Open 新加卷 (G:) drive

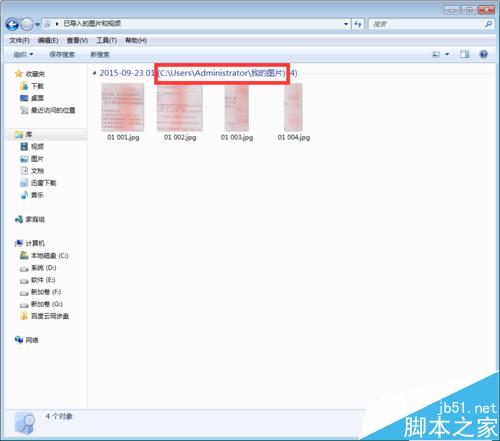pos(47,304)
